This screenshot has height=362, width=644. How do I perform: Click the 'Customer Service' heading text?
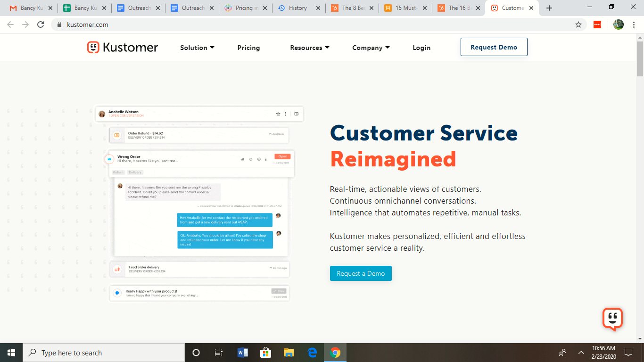coord(424,133)
